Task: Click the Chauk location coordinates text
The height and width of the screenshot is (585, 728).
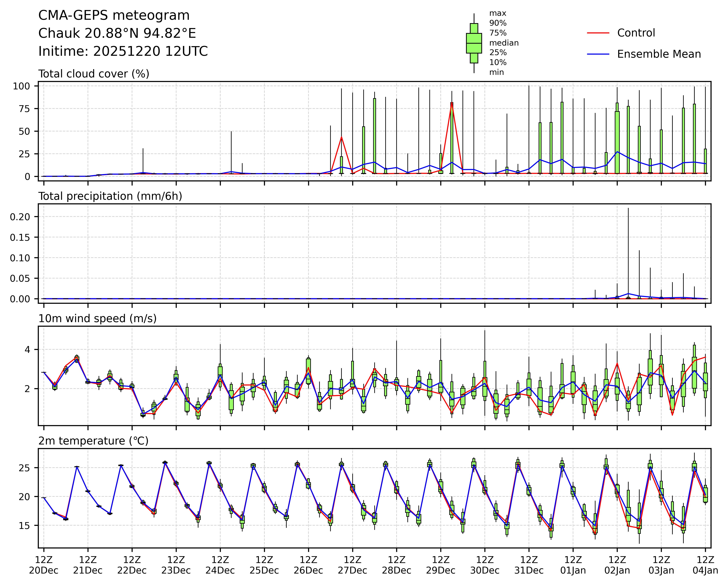Action: [x=117, y=33]
